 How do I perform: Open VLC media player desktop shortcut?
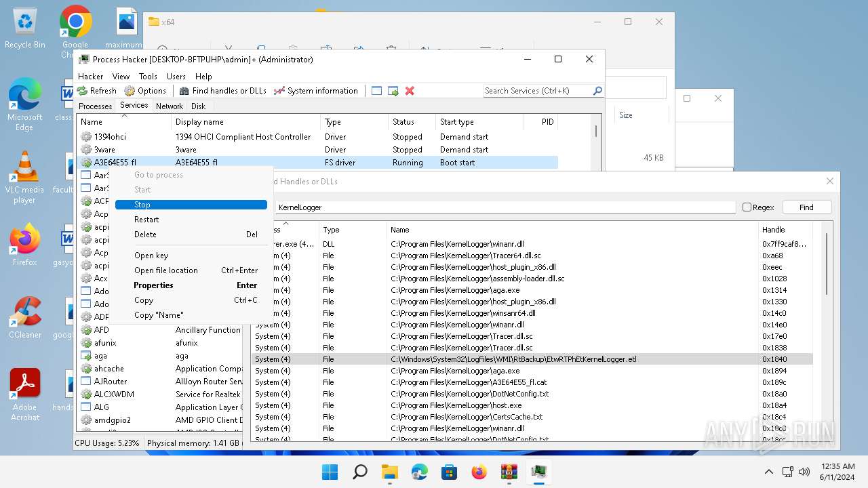(x=25, y=176)
